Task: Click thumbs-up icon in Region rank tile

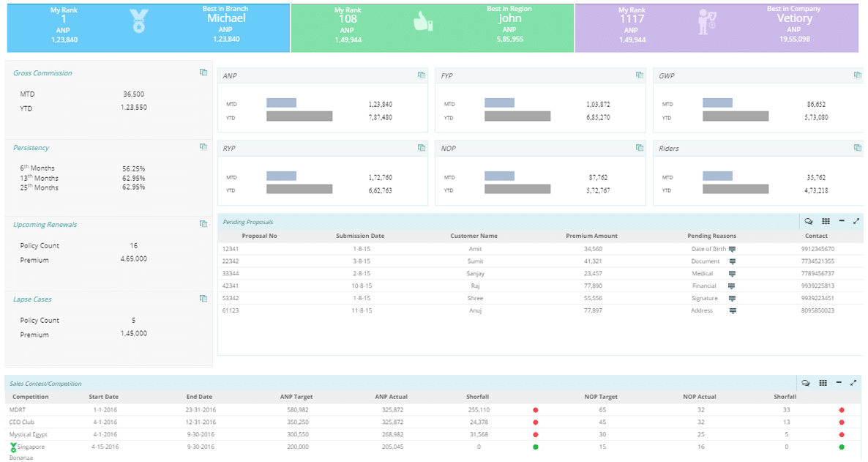Action: pos(423,22)
